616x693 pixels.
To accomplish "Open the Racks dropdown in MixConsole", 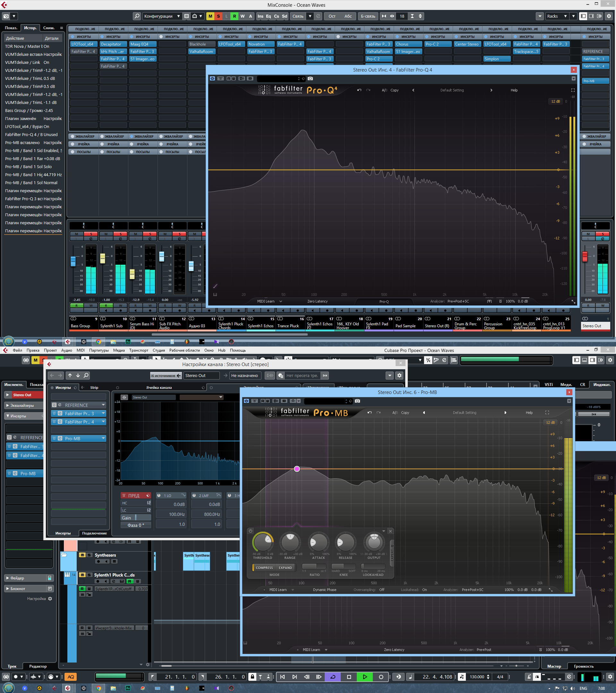I will [556, 16].
